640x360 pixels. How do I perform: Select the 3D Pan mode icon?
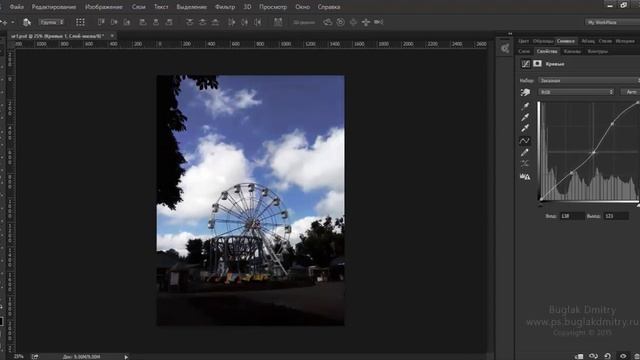tap(353, 22)
